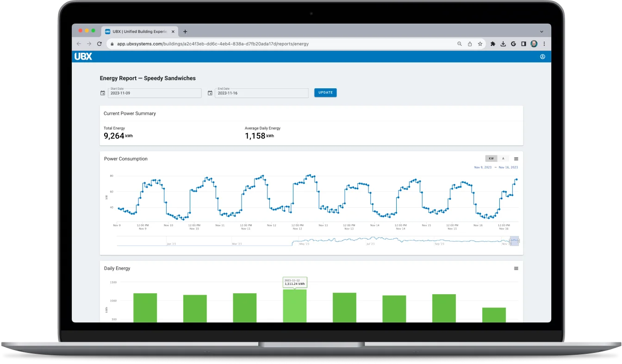This screenshot has width=622, height=364.
Task: Click the UPDATE button
Action: click(x=325, y=93)
